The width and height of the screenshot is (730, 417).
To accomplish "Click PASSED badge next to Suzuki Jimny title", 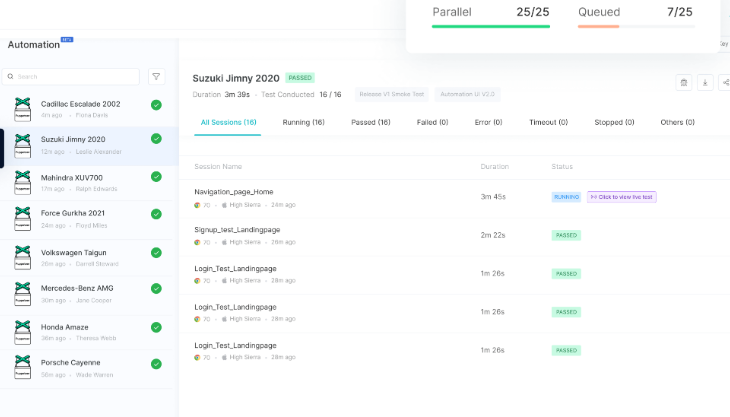I will (x=300, y=78).
